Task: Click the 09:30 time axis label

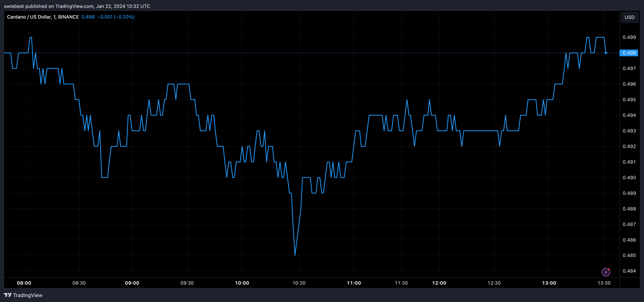Action: coord(187,283)
